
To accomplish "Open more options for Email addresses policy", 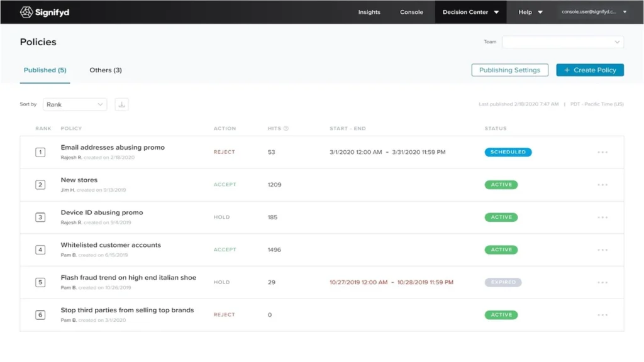I will point(602,152).
